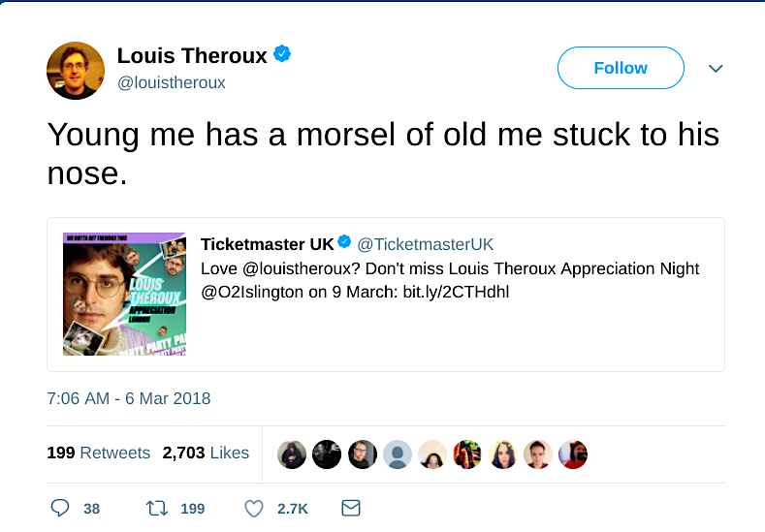Open Louis Theroux's profile avatar
Image resolution: width=765 pixels, height=532 pixels.
76,71
